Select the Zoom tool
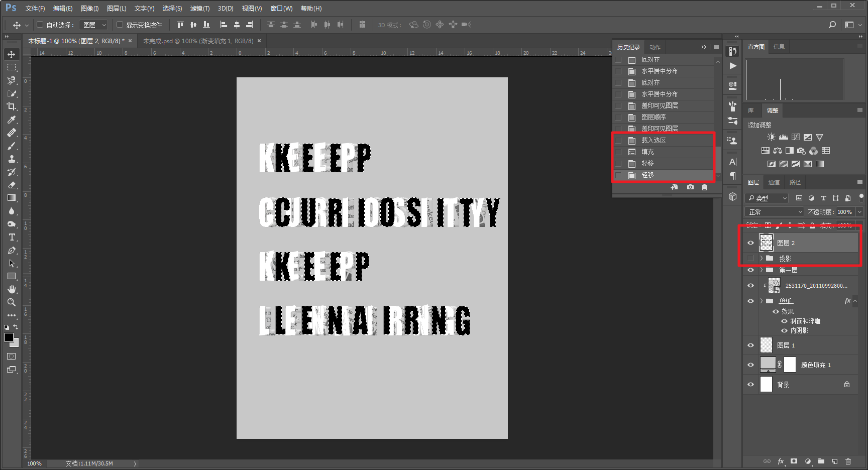868x470 pixels. 12,302
